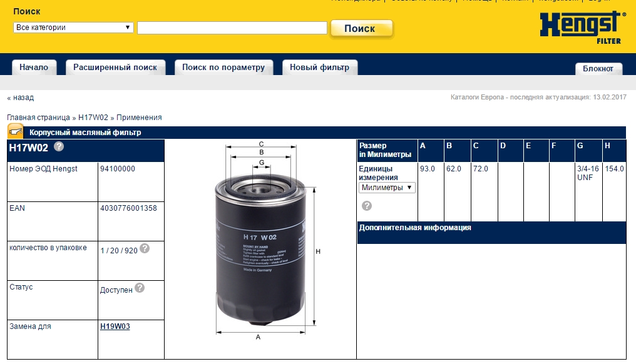Screen dimensions: 636x364
Task: Click the « назад back link
Action: [x=21, y=98]
